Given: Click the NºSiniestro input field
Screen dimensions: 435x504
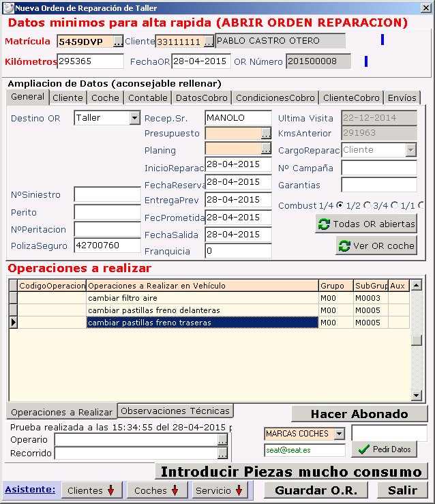Looking at the screenshot, I should click(107, 194).
